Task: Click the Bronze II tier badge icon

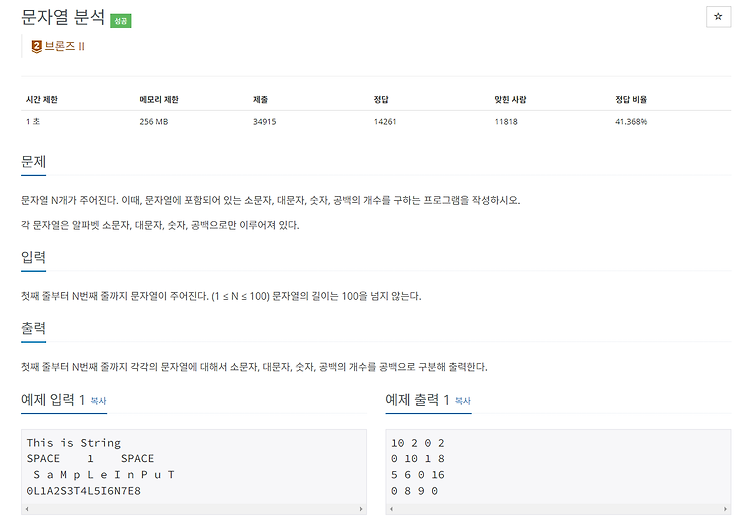Action: (36, 46)
